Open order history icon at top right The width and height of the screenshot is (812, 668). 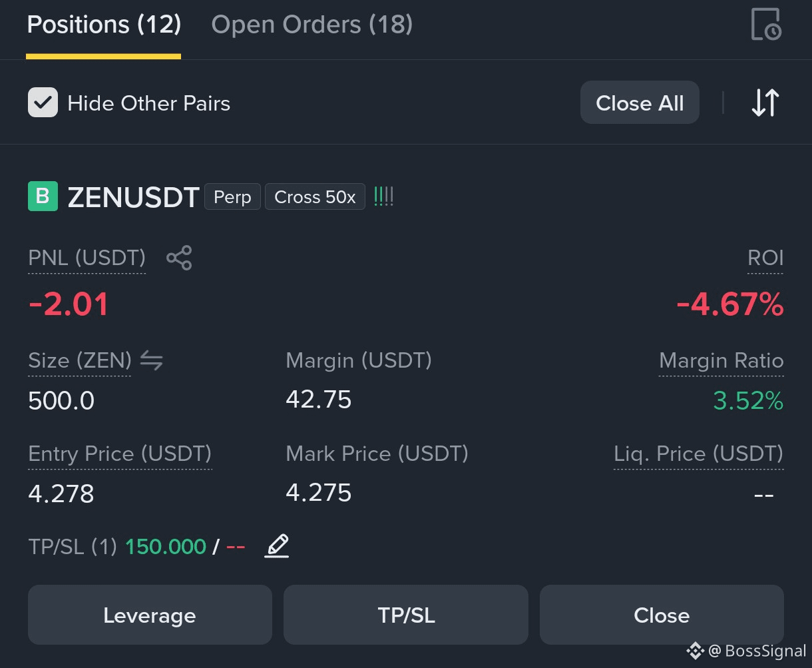pyautogui.click(x=766, y=25)
